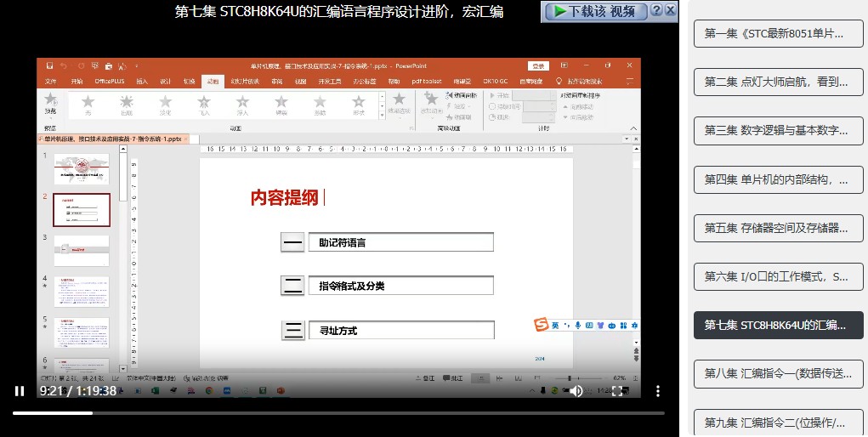868x437 pixels.
Task: Choose the 飞入 animation effect
Action: pos(204,105)
